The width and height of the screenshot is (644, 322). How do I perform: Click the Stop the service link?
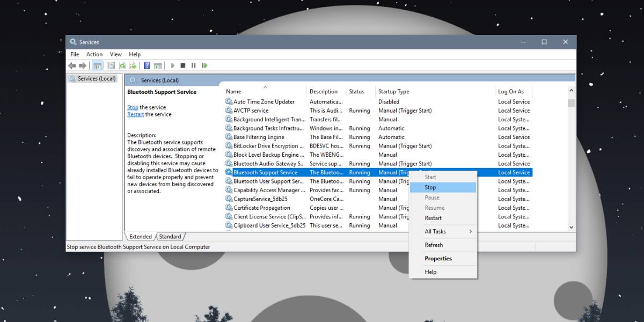[x=132, y=107]
